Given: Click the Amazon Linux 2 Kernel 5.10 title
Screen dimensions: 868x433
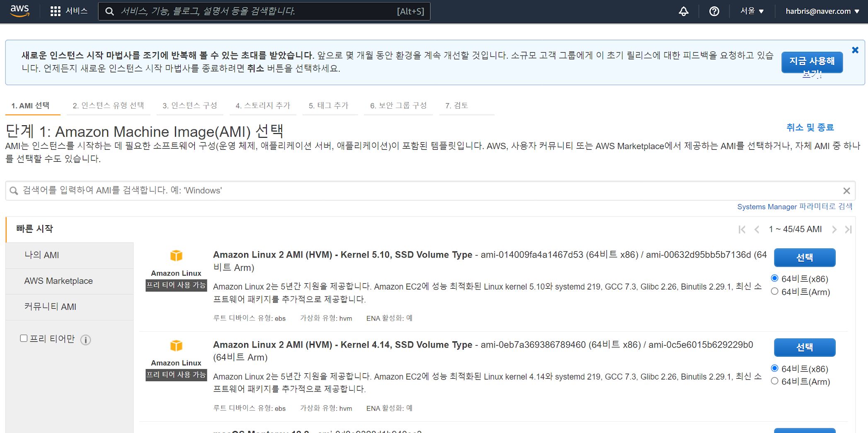Looking at the screenshot, I should (342, 255).
